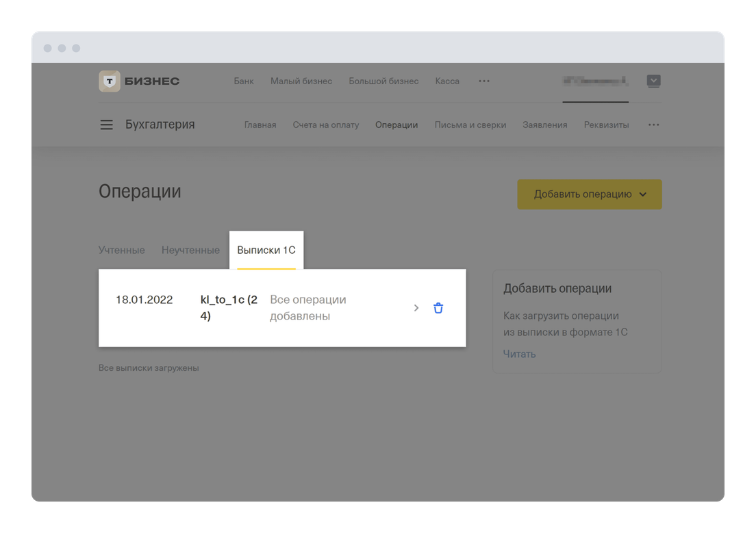The height and width of the screenshot is (533, 756).
Task: Open the Малый бизнес menu item
Action: [x=301, y=81]
